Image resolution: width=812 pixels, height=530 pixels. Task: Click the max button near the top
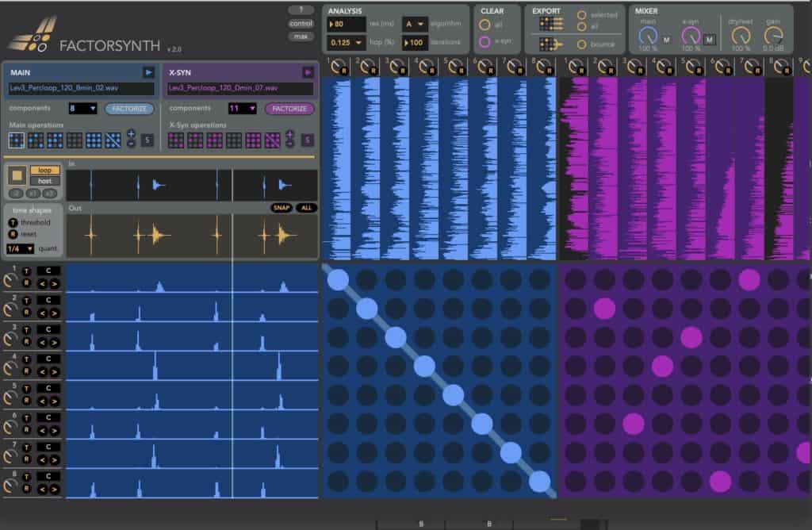(x=301, y=36)
